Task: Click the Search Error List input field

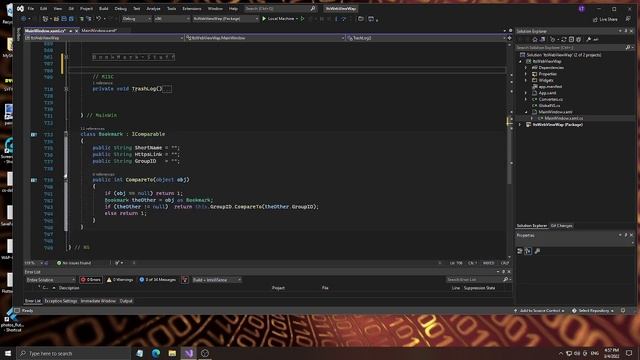Action: click(474, 280)
